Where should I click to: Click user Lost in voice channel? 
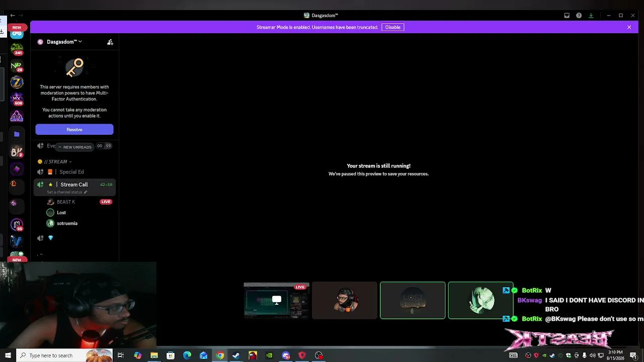point(56,213)
